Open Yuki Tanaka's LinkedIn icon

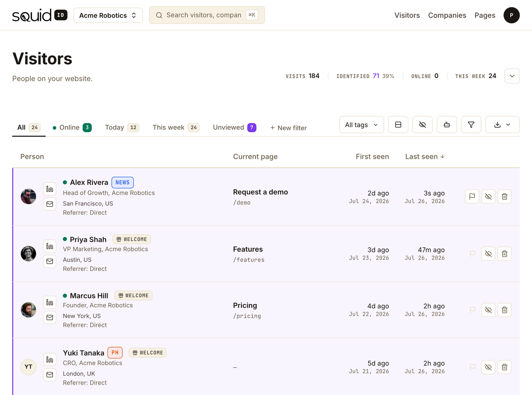tap(50, 359)
